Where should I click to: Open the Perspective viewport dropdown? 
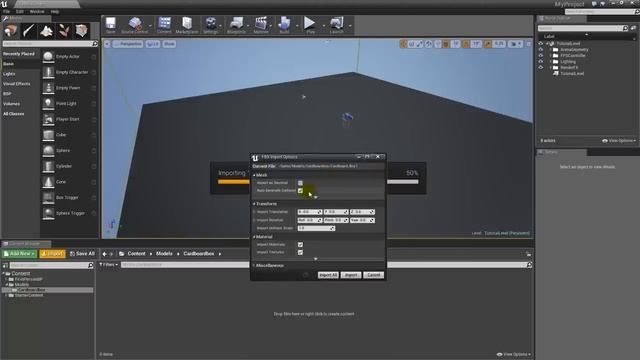coord(128,44)
